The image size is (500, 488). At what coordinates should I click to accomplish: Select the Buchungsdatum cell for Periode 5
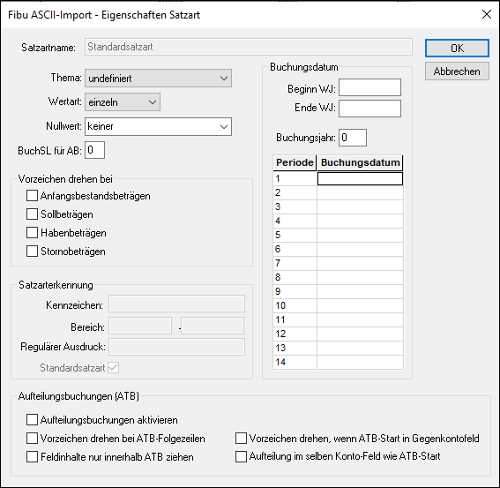coord(360,235)
